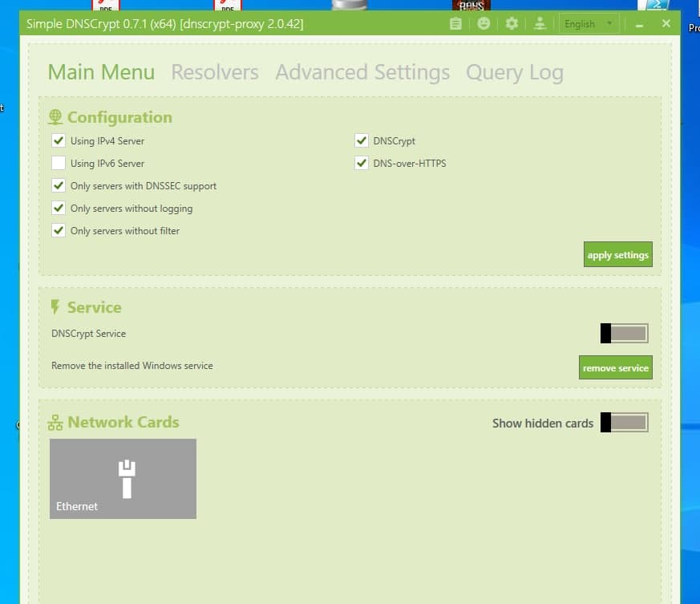Uncheck Only servers with DNSSEC support
This screenshot has width=700, height=604.
[x=59, y=186]
